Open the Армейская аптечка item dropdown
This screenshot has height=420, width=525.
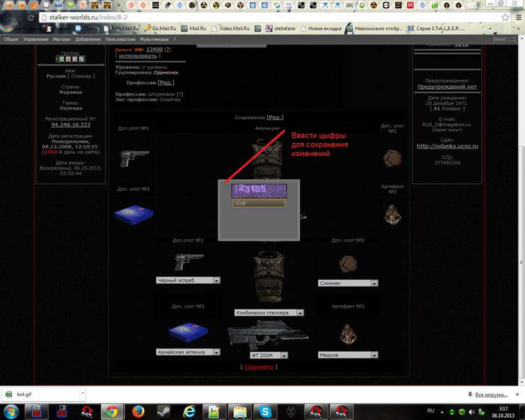187,352
